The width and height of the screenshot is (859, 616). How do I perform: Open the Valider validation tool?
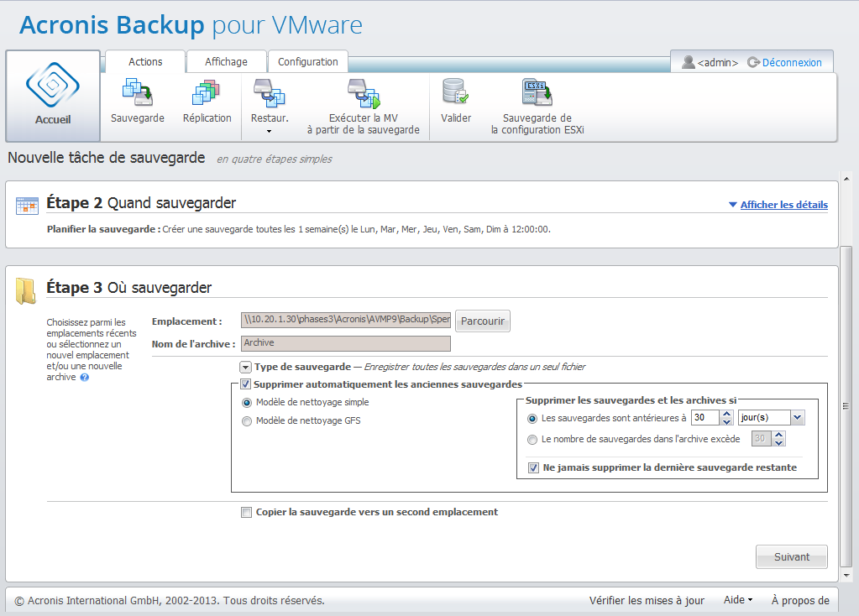tap(456, 102)
